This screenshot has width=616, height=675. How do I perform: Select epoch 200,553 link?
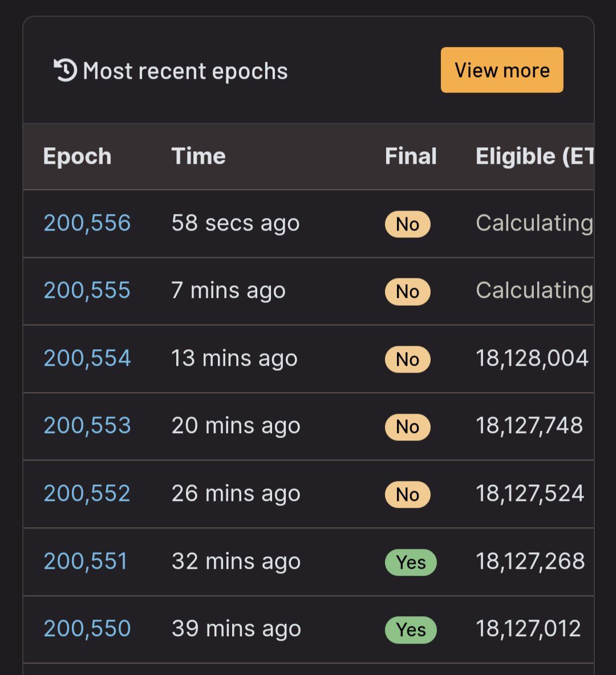click(x=87, y=426)
